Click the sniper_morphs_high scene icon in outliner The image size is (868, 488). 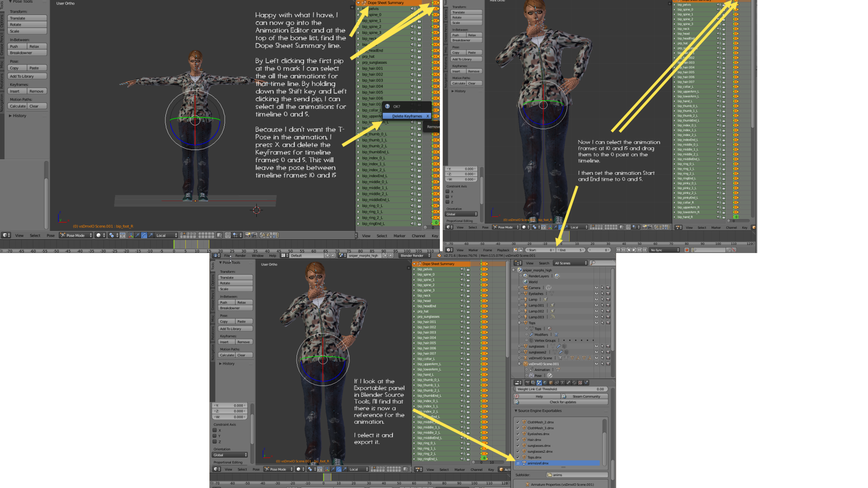click(x=519, y=270)
